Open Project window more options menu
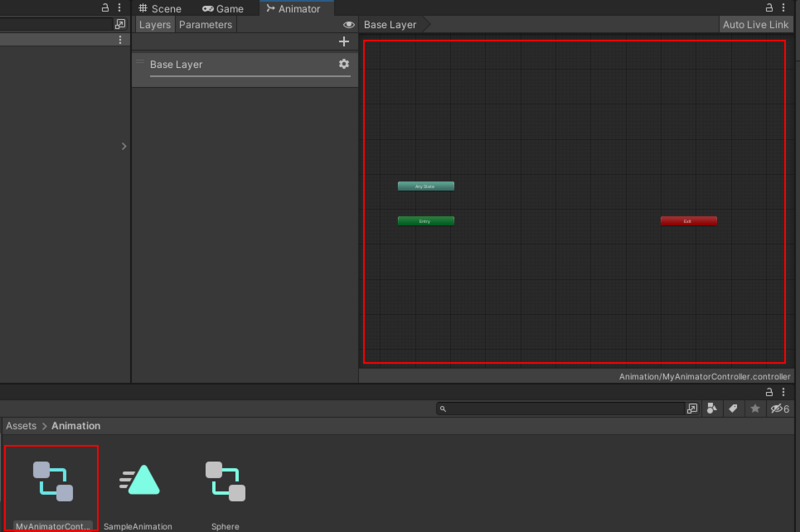800x532 pixels. tap(783, 392)
